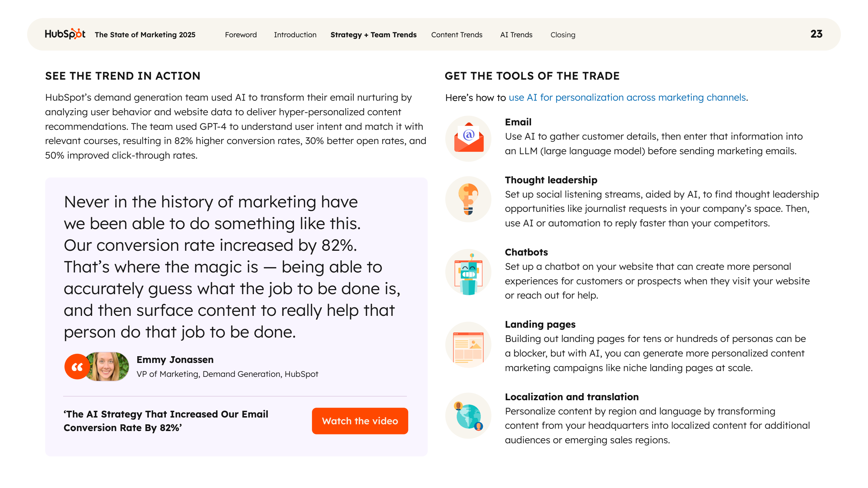The height and width of the screenshot is (488, 868).
Task: Click the Email envelope icon
Action: pyautogui.click(x=469, y=138)
